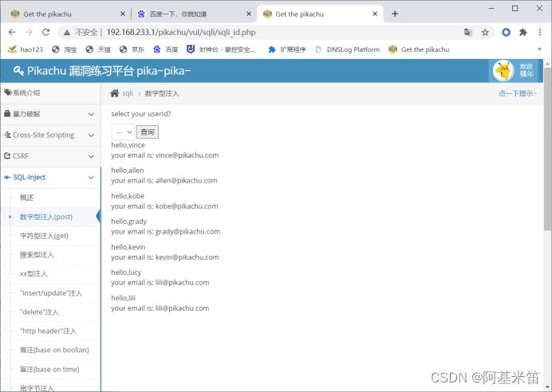Click the kevin@pikachu.com email text
552x392 pixels.
(x=187, y=257)
